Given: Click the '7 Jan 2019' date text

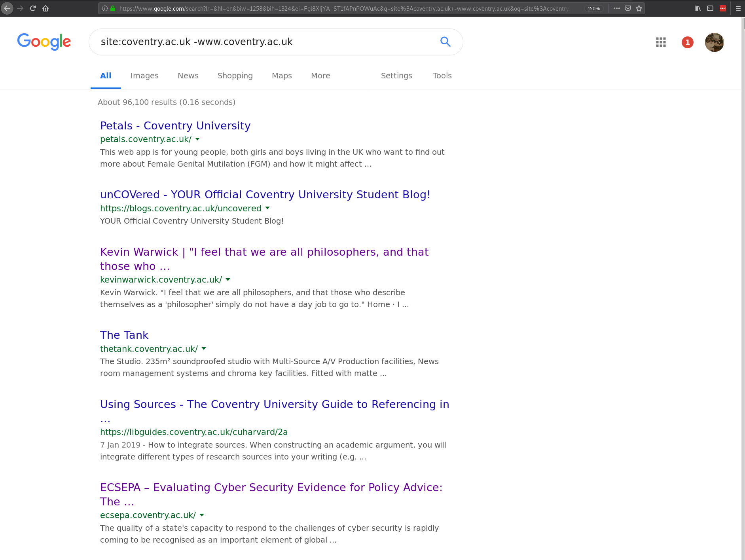Looking at the screenshot, I should click(x=120, y=445).
